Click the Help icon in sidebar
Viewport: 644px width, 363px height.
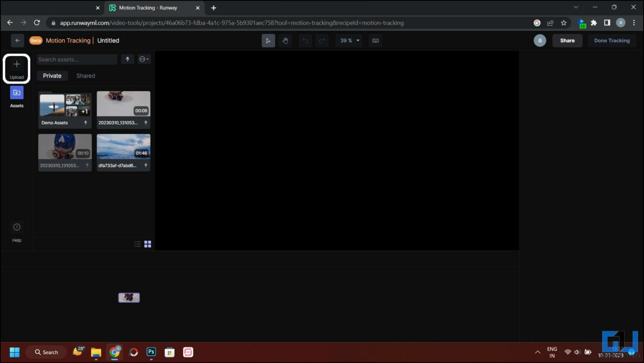click(17, 227)
